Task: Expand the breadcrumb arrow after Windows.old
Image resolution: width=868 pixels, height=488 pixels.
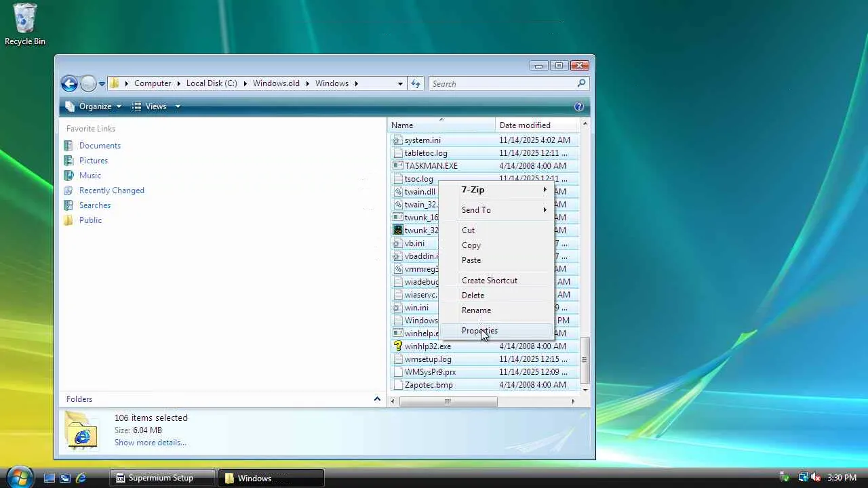Action: coord(307,83)
